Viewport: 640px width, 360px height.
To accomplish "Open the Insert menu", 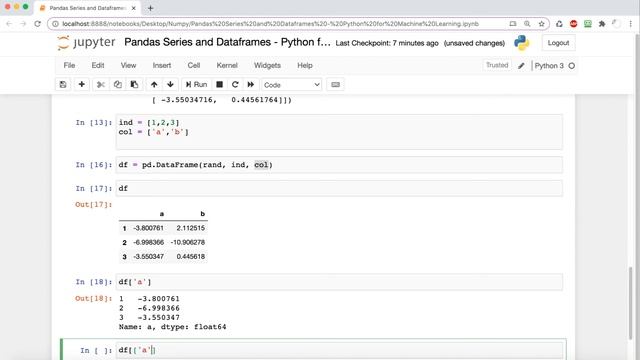I will [x=162, y=65].
